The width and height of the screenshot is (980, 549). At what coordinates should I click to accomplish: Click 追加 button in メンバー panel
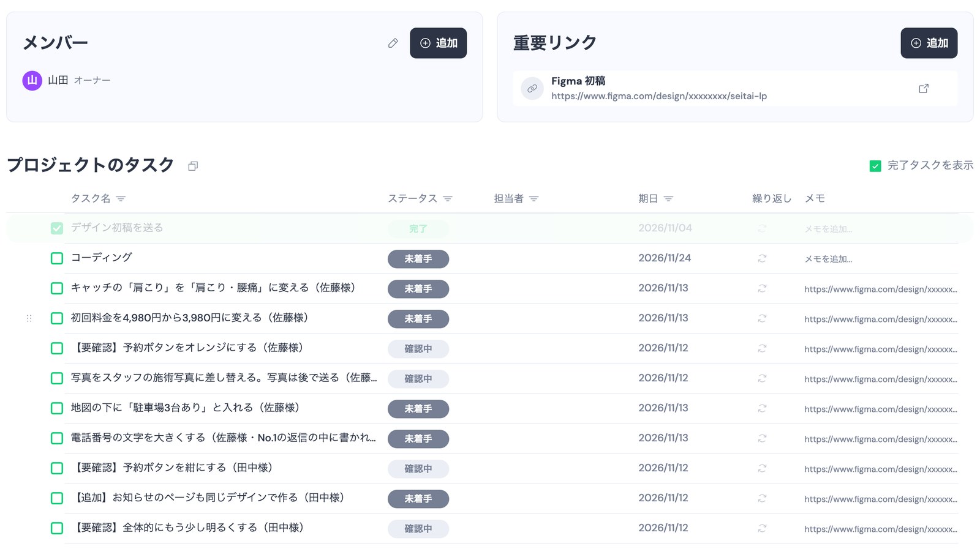(x=438, y=43)
